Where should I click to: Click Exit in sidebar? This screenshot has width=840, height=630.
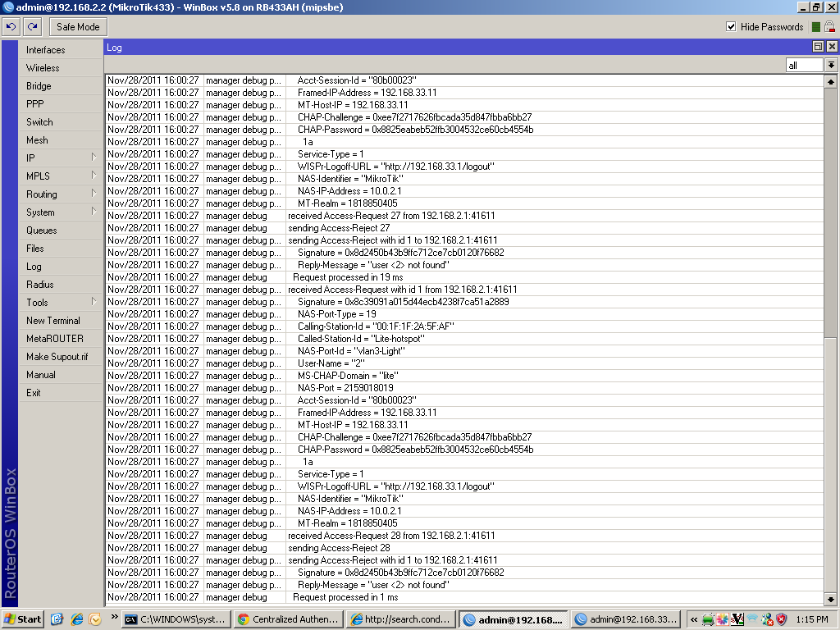tap(60, 393)
